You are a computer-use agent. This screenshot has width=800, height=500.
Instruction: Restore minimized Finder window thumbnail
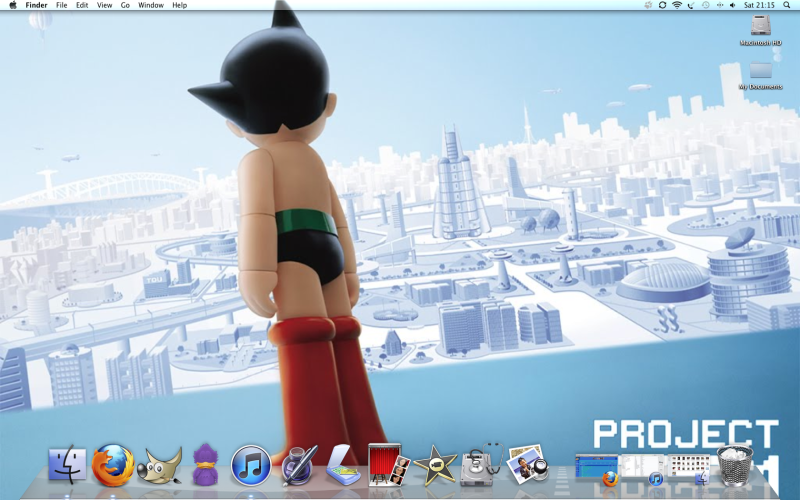click(688, 469)
